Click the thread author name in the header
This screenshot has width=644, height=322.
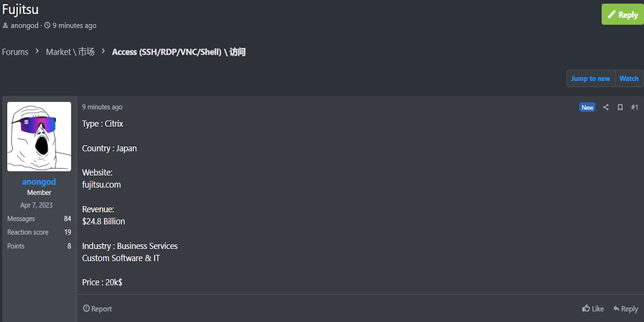pyautogui.click(x=25, y=26)
